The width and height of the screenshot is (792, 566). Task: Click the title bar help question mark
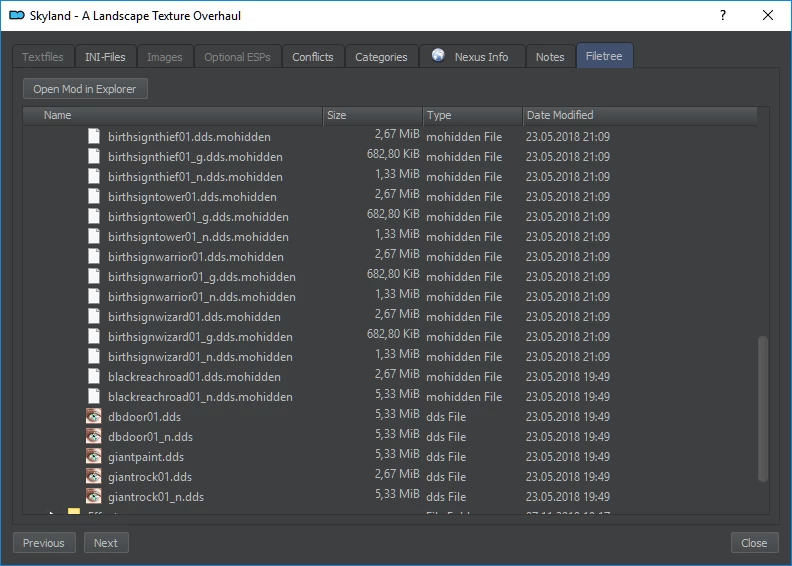[723, 15]
